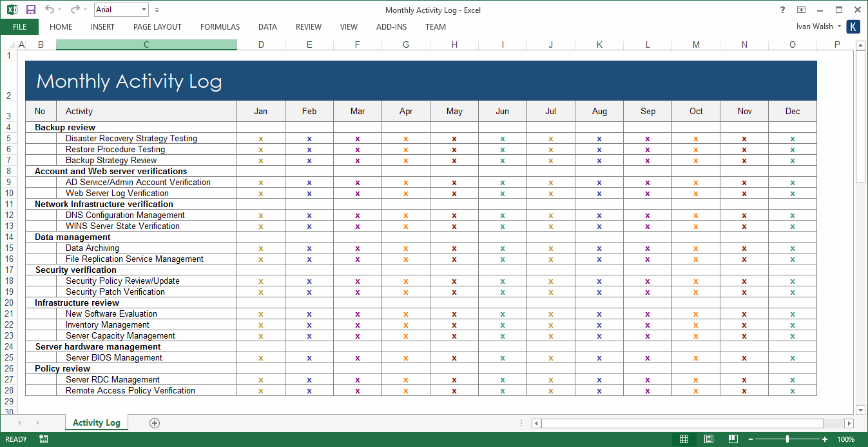This screenshot has width=868, height=447.
Task: Expand the Quick Access Toolbar customize menu
Action: point(157,10)
